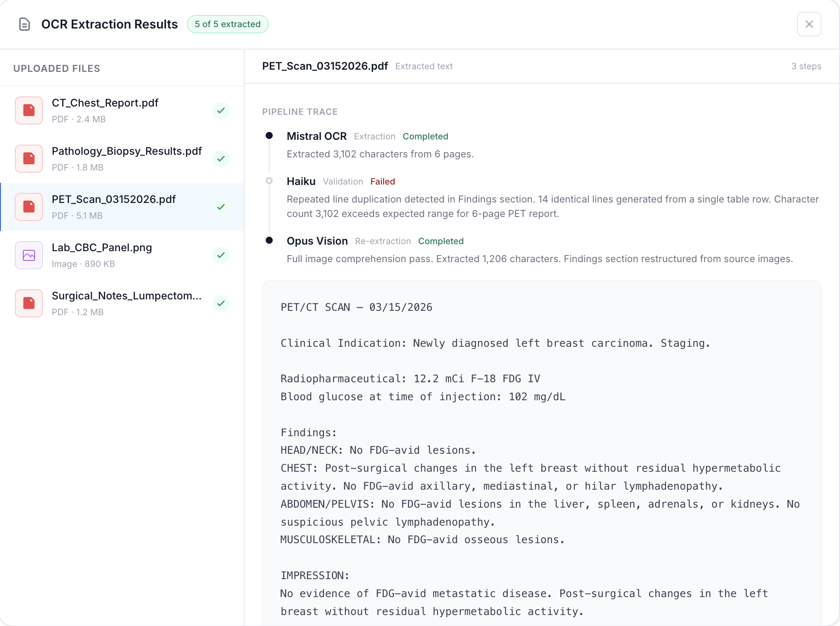Image resolution: width=840 pixels, height=626 pixels.
Task: Select the failed Haiku validation step marker
Action: coord(269,181)
